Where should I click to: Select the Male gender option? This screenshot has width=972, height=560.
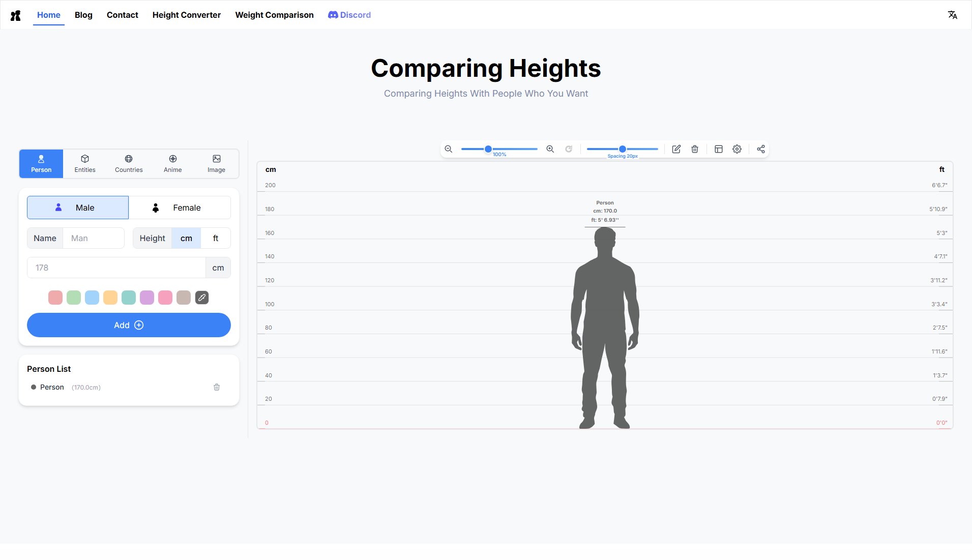[78, 208]
